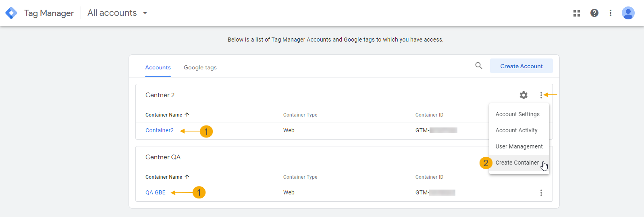The height and width of the screenshot is (217, 644).
Task: Open the QA GBE row three-dot menu
Action: pyautogui.click(x=541, y=193)
